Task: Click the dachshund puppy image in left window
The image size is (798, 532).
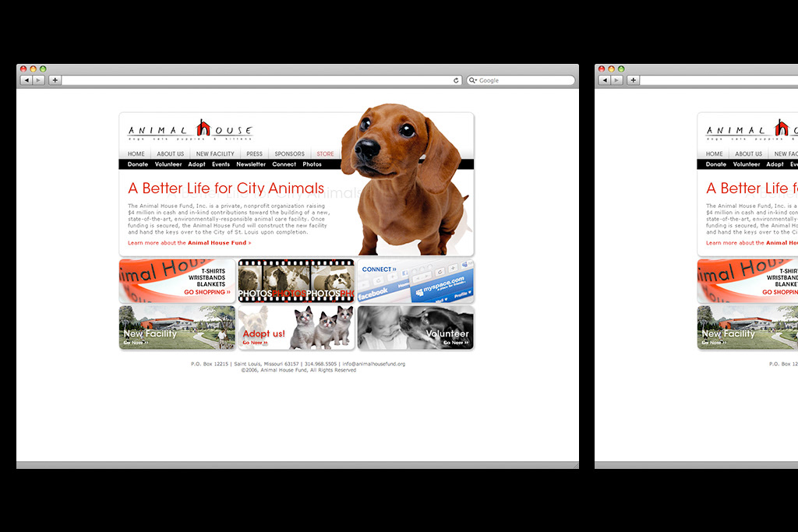Action: pyautogui.click(x=404, y=179)
